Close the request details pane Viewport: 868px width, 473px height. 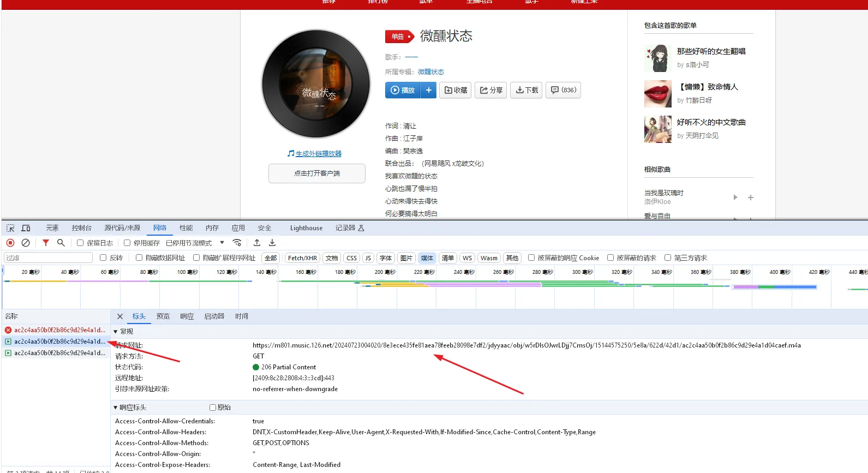pos(120,316)
